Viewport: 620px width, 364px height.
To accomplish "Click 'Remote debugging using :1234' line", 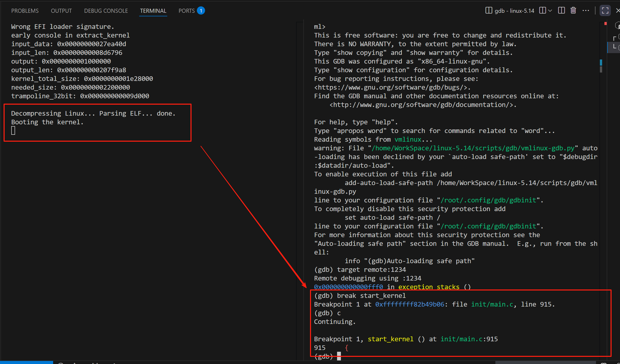I will (368, 278).
